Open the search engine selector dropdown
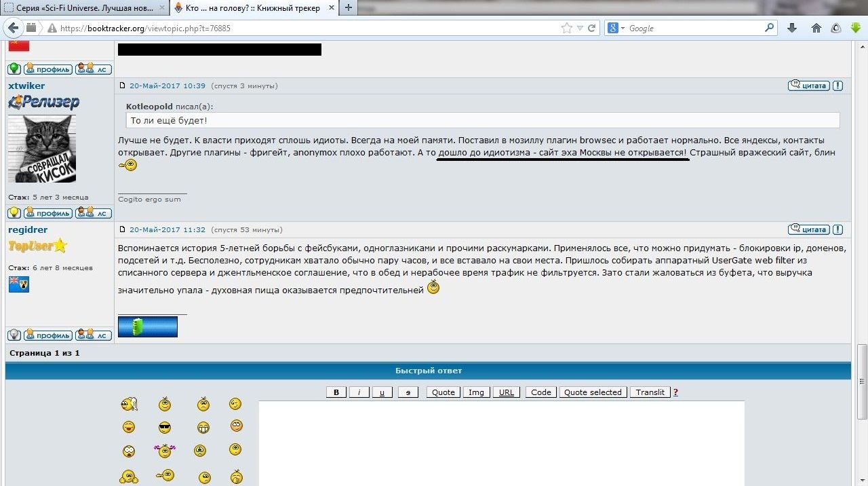The width and height of the screenshot is (868, 486). (x=616, y=29)
